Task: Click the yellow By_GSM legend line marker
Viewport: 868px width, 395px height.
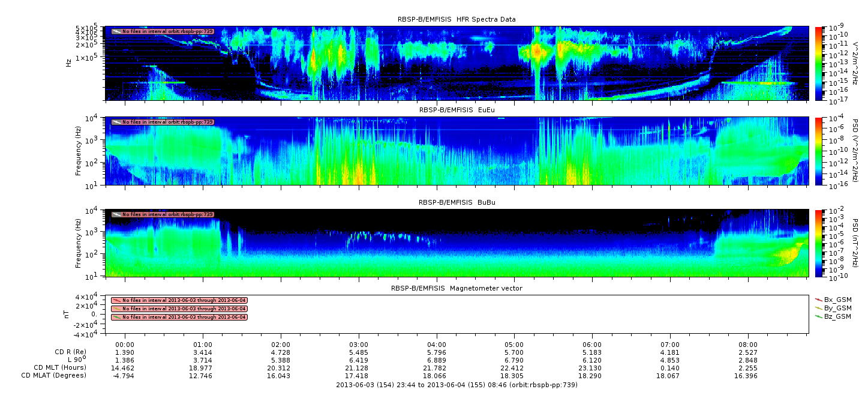Action: 819,307
